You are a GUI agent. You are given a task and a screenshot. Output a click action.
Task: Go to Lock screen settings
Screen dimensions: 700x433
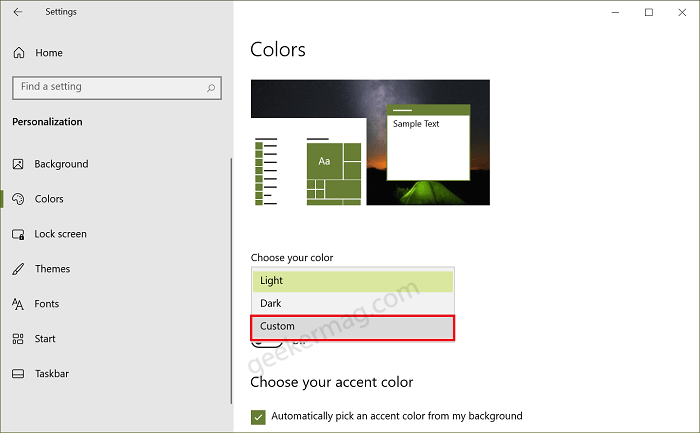(60, 234)
